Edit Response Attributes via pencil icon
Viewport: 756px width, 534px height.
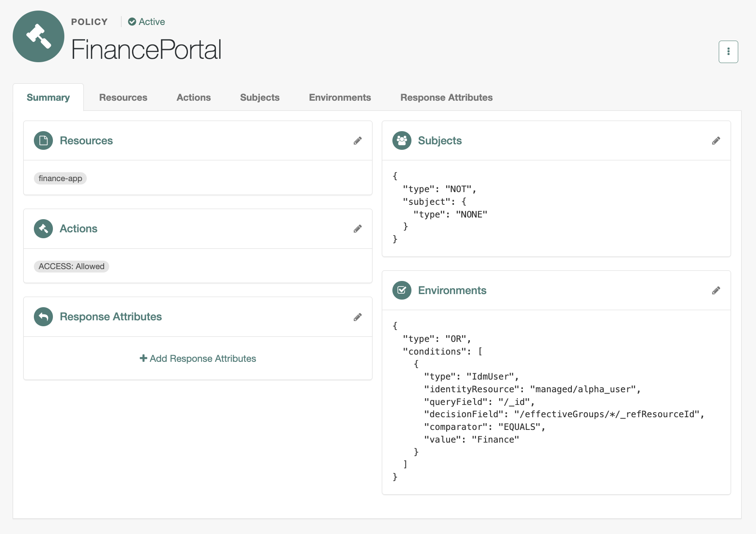tap(358, 317)
